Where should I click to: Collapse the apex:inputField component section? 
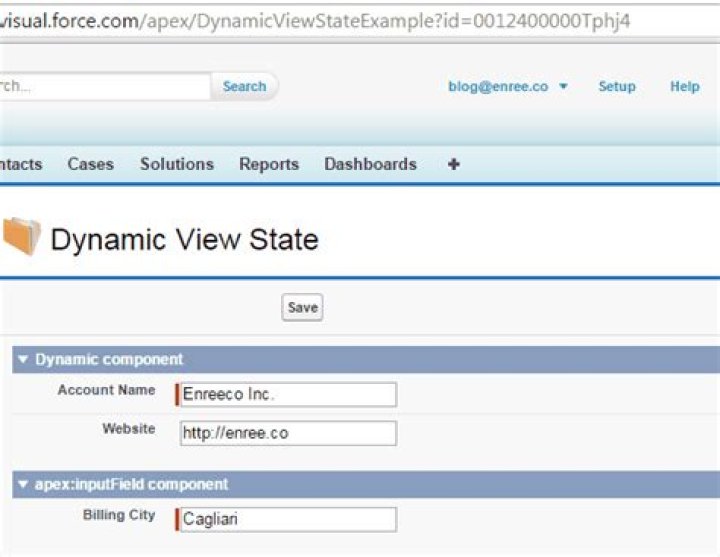coord(23,484)
